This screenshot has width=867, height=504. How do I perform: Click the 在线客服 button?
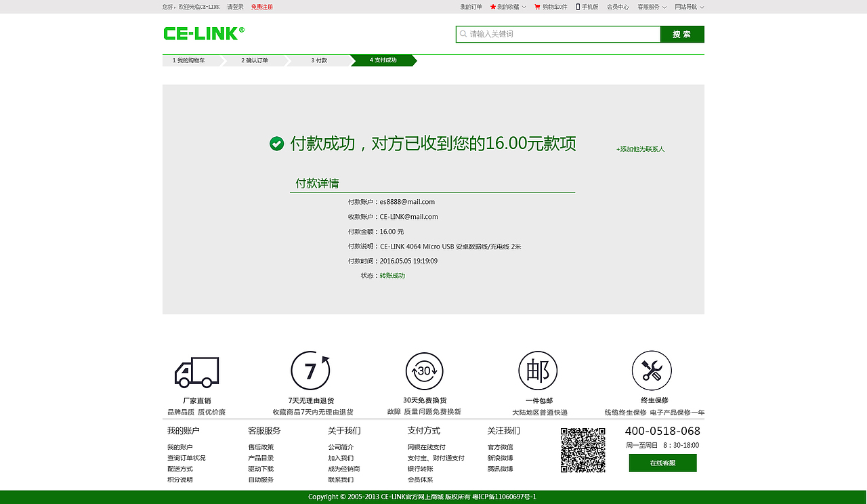(662, 463)
